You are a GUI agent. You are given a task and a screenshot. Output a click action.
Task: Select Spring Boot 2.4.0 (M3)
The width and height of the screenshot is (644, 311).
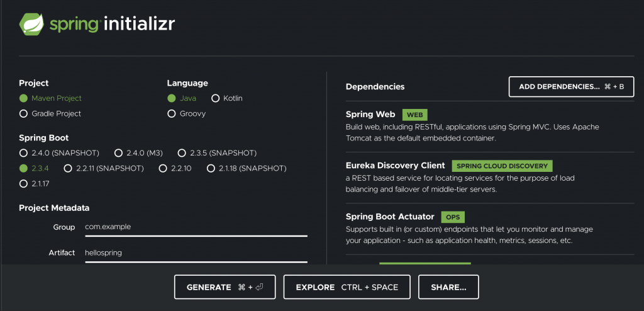tap(119, 153)
